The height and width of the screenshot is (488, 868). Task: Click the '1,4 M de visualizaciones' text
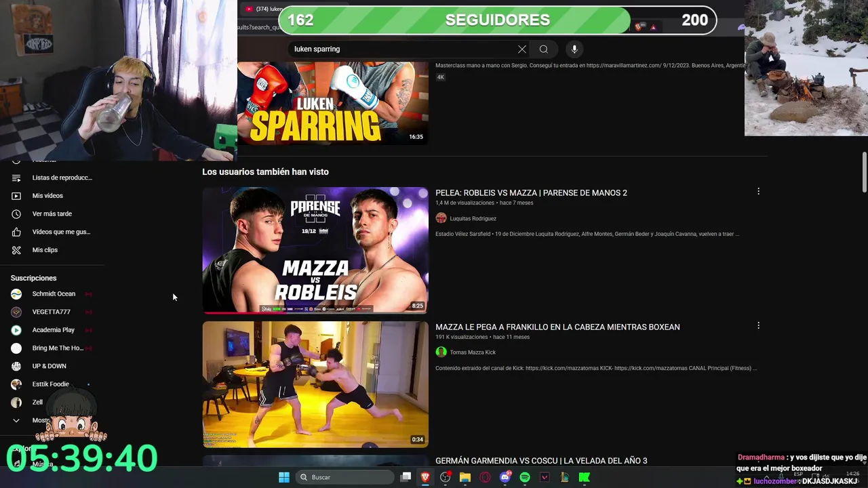coord(465,203)
